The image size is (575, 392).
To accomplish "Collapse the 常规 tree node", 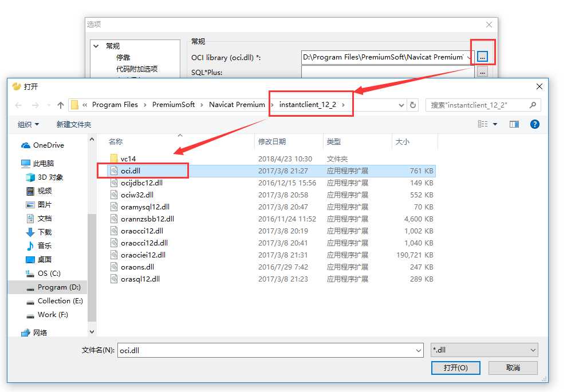I will pyautogui.click(x=96, y=46).
